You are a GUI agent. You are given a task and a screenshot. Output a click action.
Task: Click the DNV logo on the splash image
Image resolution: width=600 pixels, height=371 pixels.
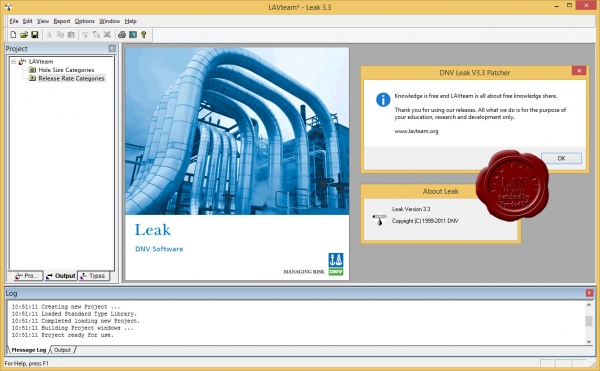point(336,264)
